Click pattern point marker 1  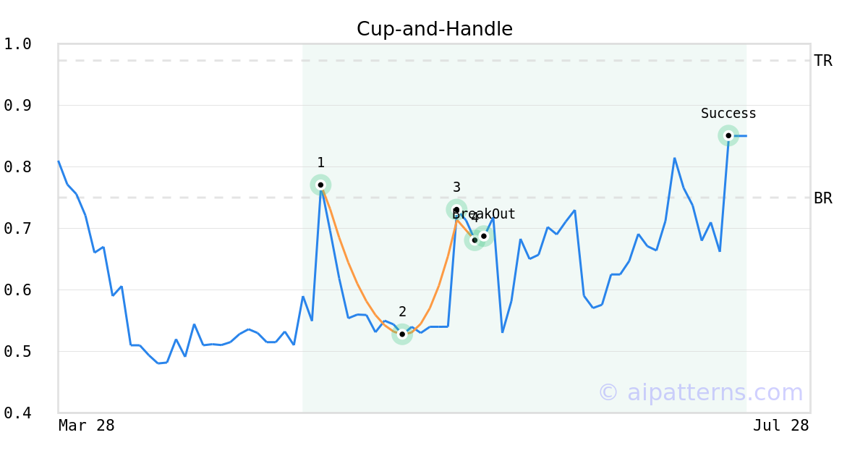click(x=320, y=185)
